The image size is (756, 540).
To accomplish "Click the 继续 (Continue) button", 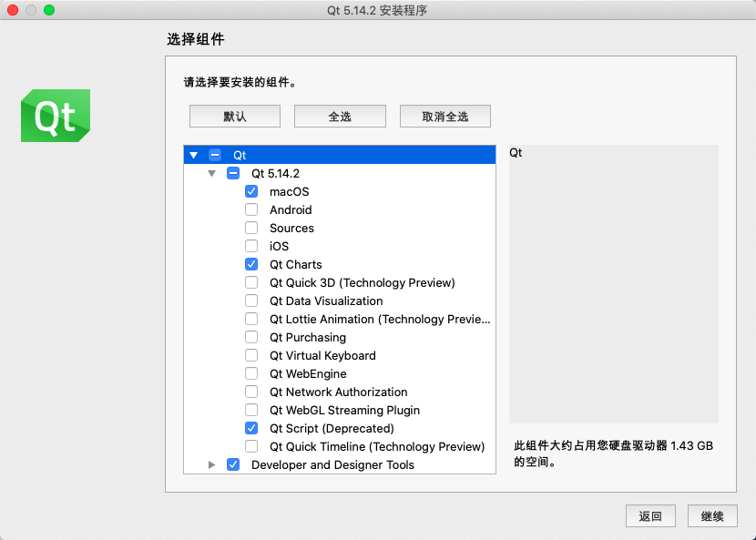I will point(712,516).
